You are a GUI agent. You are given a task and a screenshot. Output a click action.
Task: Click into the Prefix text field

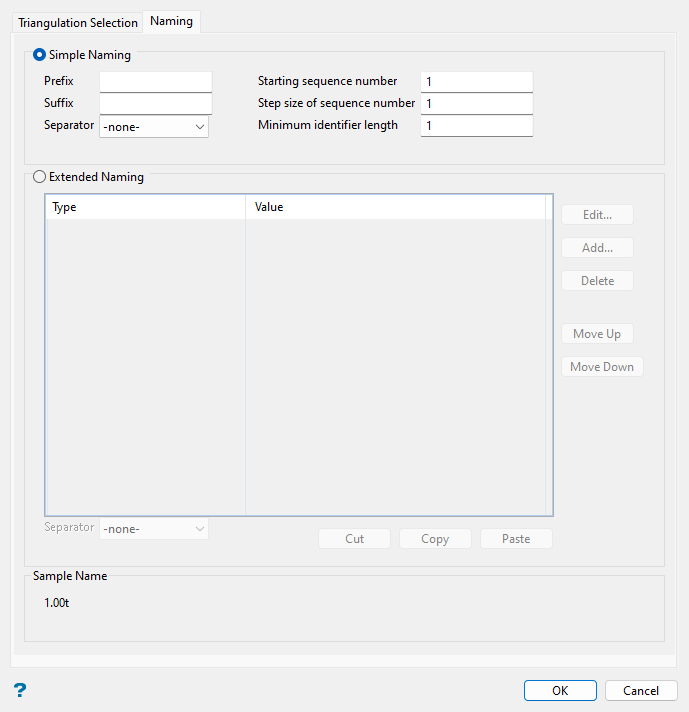click(156, 81)
